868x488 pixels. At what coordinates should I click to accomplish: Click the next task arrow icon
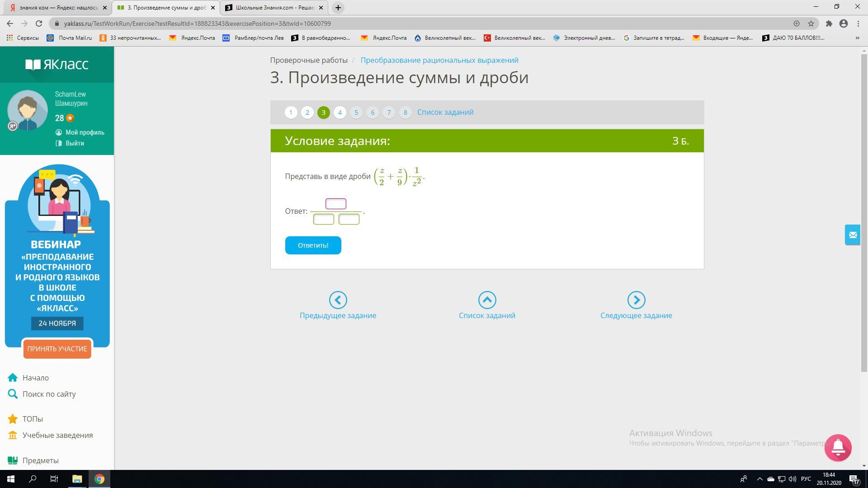coord(636,300)
